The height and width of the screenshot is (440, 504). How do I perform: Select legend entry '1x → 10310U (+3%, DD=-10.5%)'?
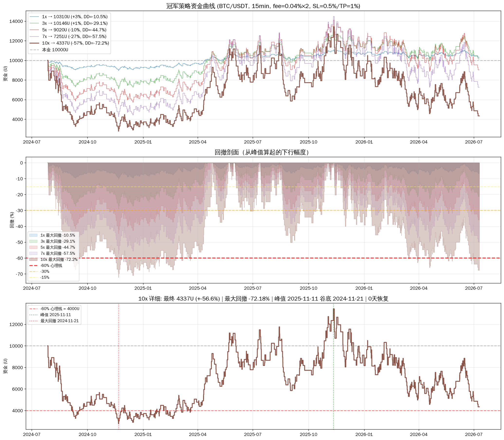tap(75, 17)
